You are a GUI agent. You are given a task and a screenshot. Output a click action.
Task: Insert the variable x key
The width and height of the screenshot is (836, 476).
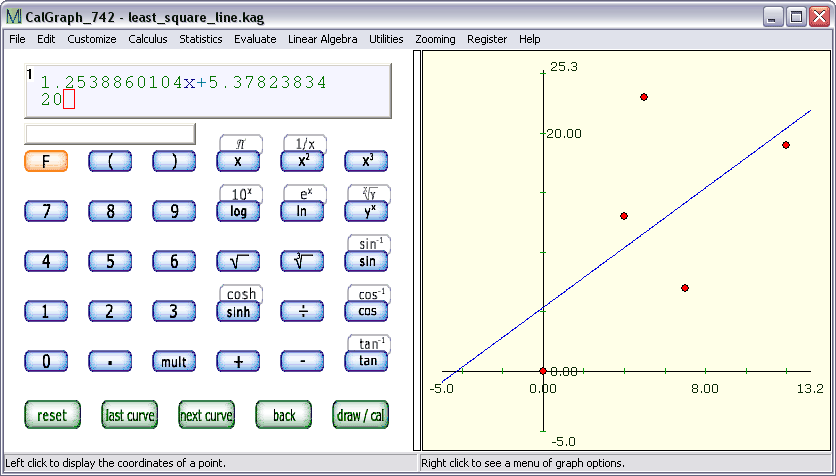pyautogui.click(x=238, y=161)
